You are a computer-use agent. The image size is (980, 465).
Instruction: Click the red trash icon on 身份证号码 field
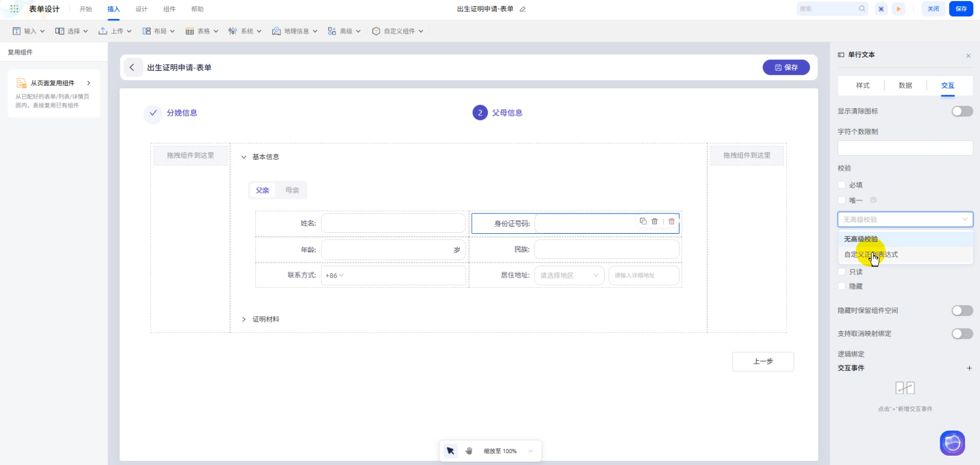(672, 221)
